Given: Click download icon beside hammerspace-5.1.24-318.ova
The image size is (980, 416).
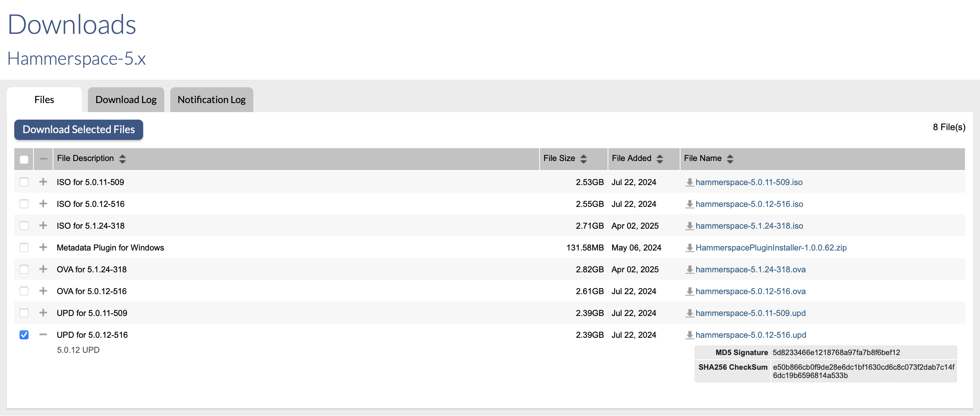Looking at the screenshot, I should click(x=690, y=270).
